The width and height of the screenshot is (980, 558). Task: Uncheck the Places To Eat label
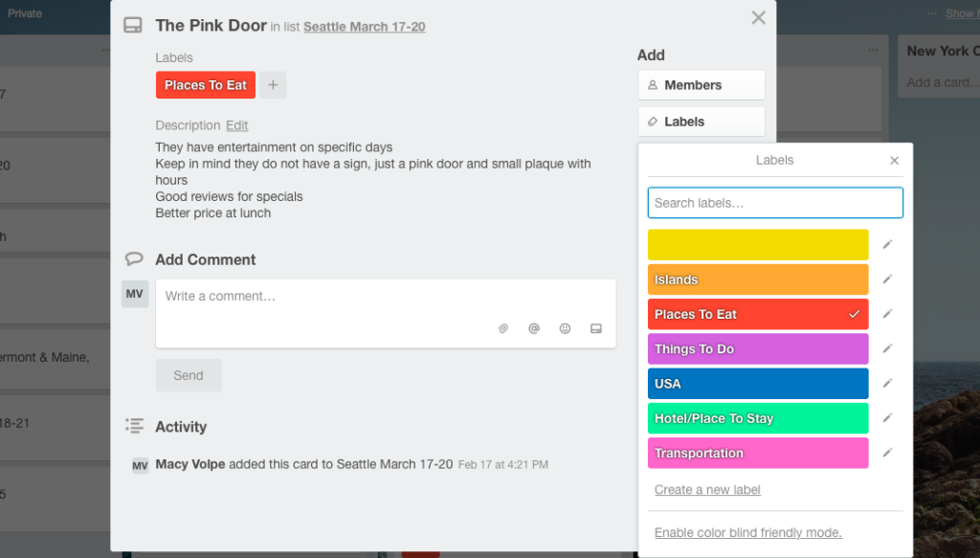coord(758,314)
